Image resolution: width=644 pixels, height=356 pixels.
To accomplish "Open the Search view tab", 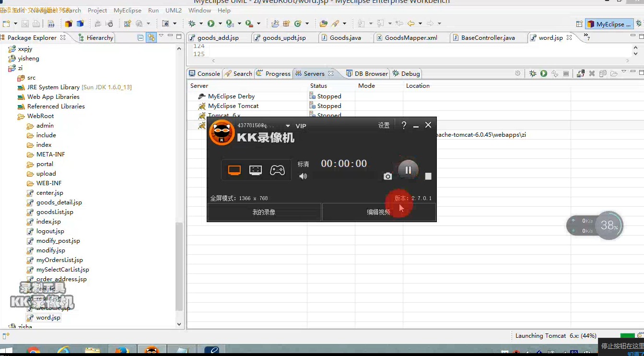I will click(x=238, y=73).
